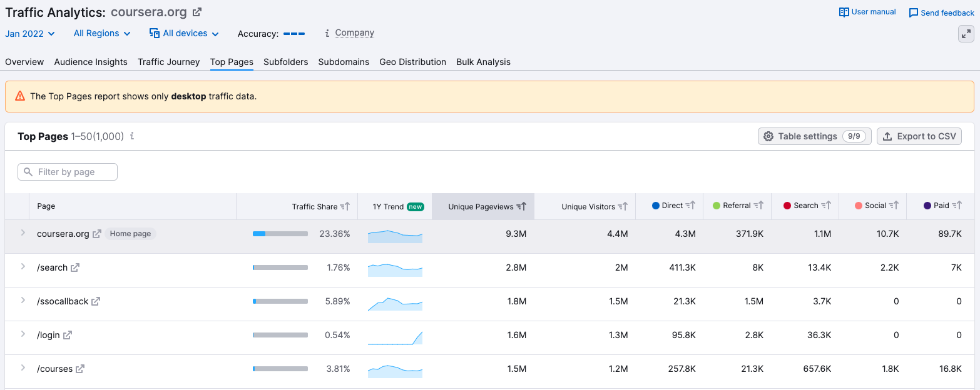Open Table settings button
This screenshot has width=980, height=390.
coord(814,136)
